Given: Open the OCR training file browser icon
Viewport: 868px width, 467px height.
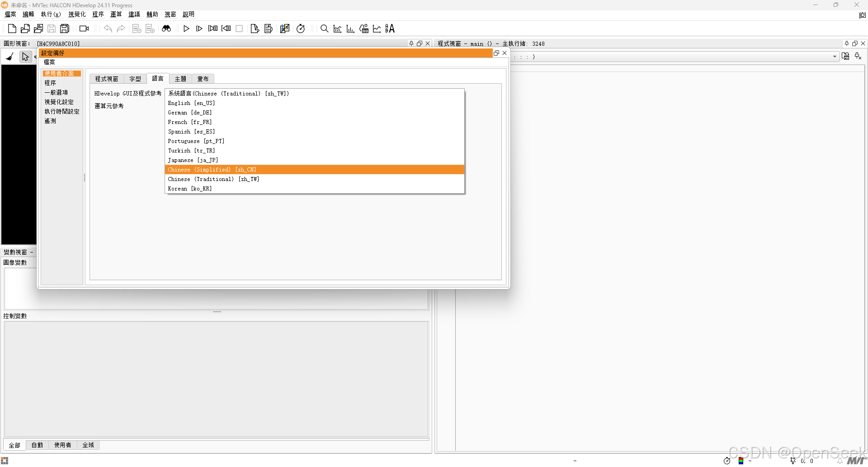Looking at the screenshot, I should click(364, 29).
